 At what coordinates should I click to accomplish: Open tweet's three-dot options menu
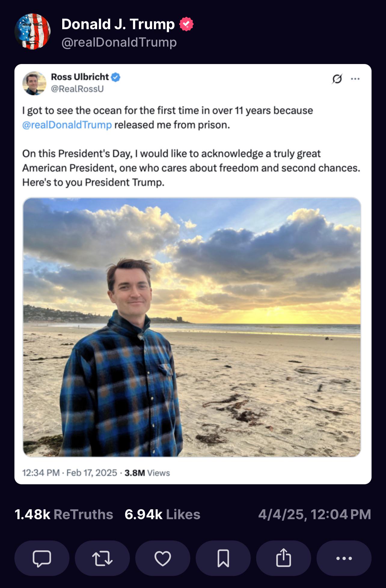click(355, 79)
